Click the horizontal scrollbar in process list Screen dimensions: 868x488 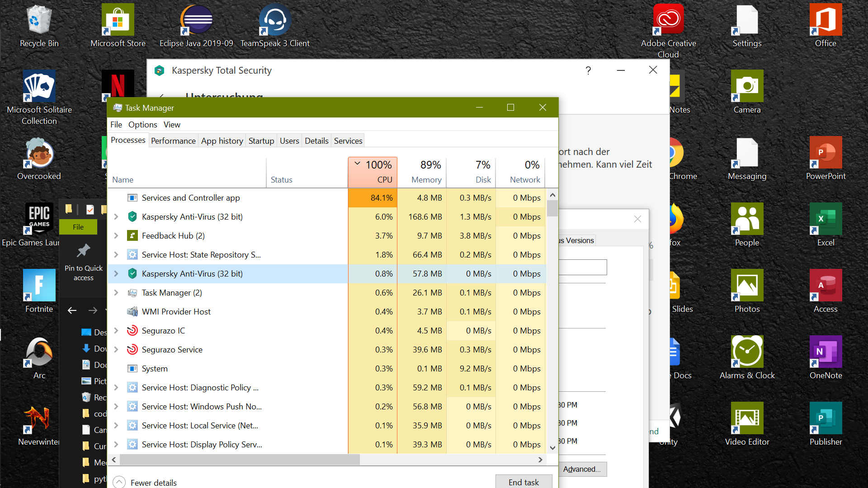coord(240,460)
